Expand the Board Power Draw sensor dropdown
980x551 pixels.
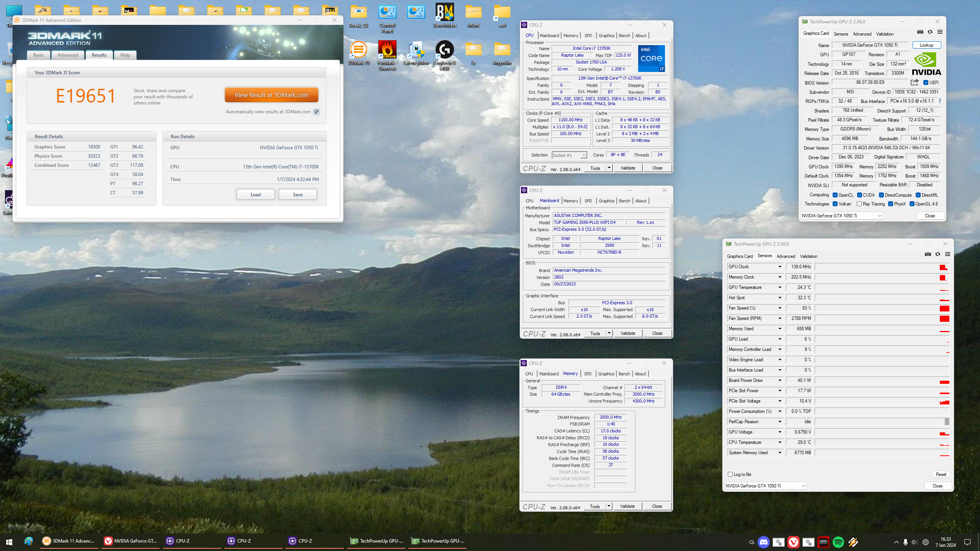tap(779, 380)
